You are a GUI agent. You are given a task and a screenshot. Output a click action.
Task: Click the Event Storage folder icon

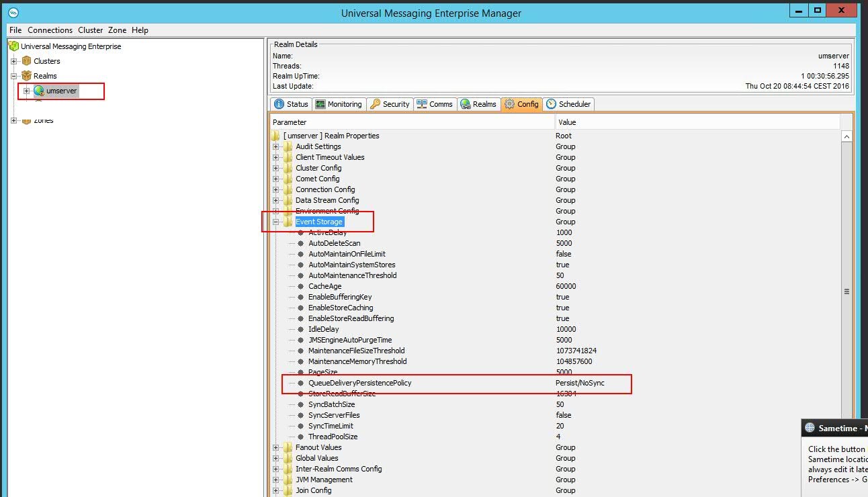[x=288, y=222]
